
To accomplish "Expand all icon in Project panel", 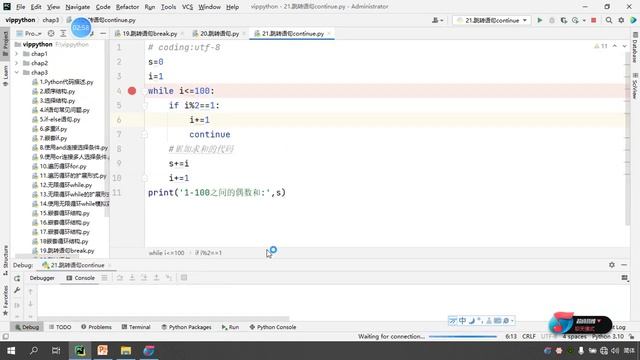I will point(63,33).
